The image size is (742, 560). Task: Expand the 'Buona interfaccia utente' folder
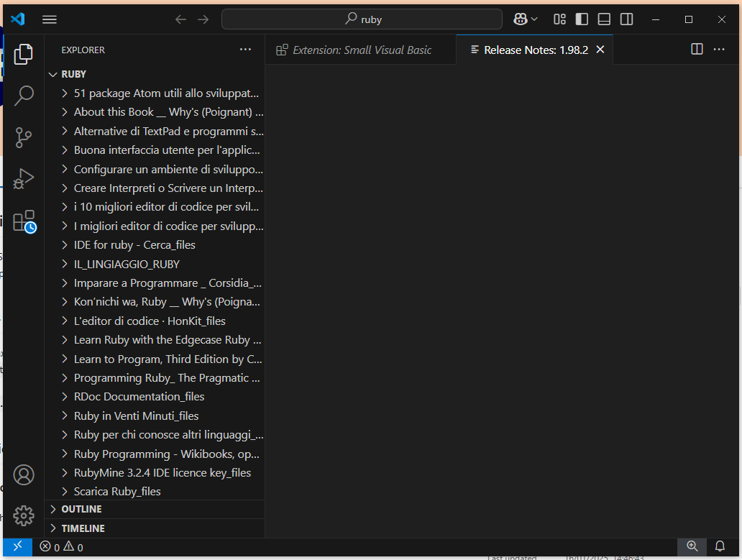click(x=155, y=150)
